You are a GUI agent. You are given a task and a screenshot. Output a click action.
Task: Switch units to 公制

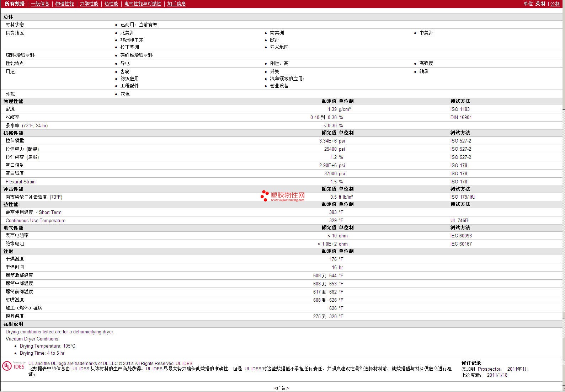[555, 4]
